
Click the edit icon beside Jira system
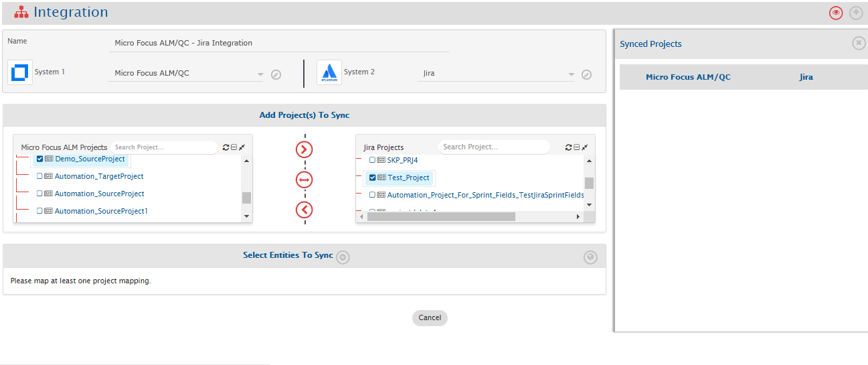(586, 74)
